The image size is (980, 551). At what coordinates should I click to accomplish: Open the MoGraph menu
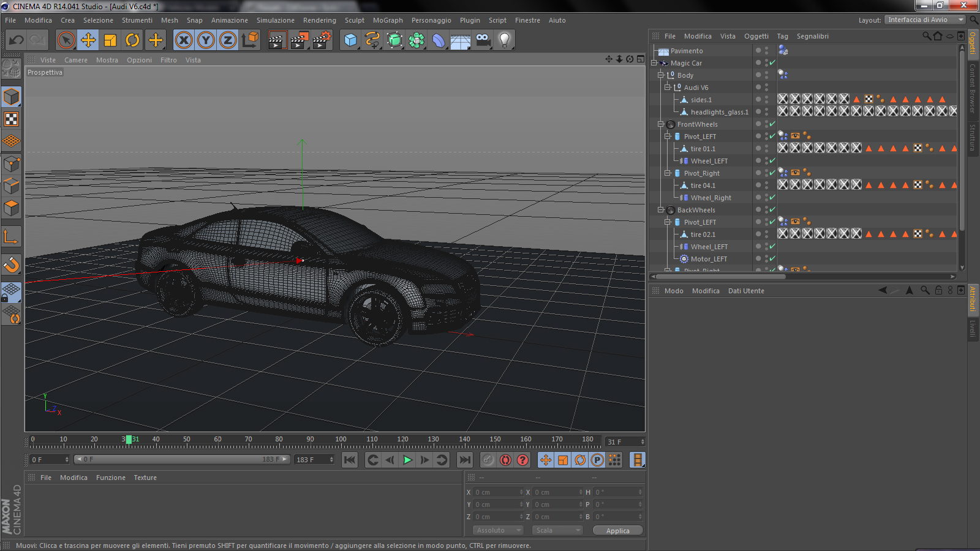pyautogui.click(x=388, y=20)
